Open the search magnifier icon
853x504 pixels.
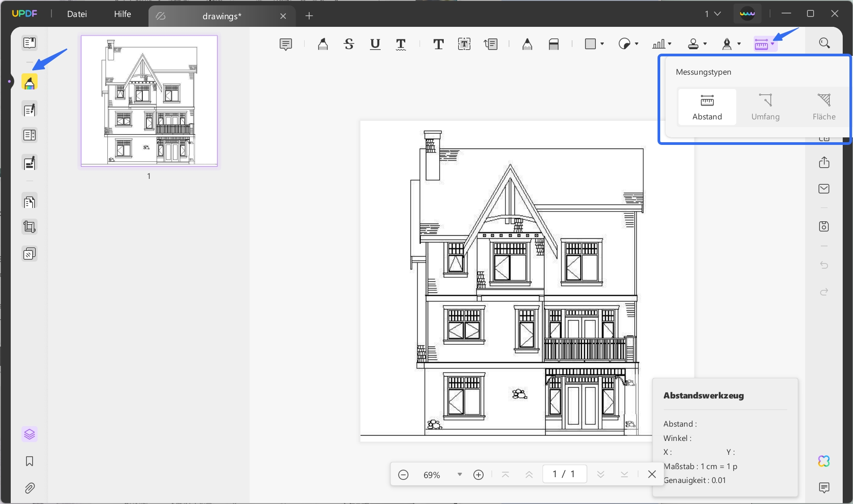(824, 43)
